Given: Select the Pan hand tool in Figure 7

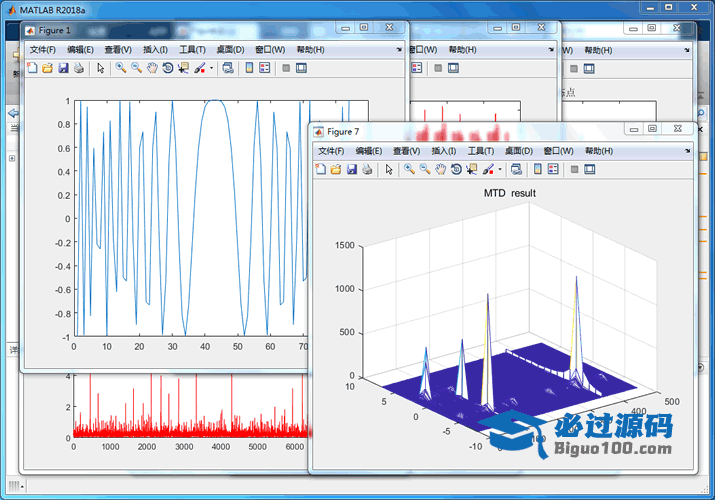Looking at the screenshot, I should pyautogui.click(x=440, y=169).
